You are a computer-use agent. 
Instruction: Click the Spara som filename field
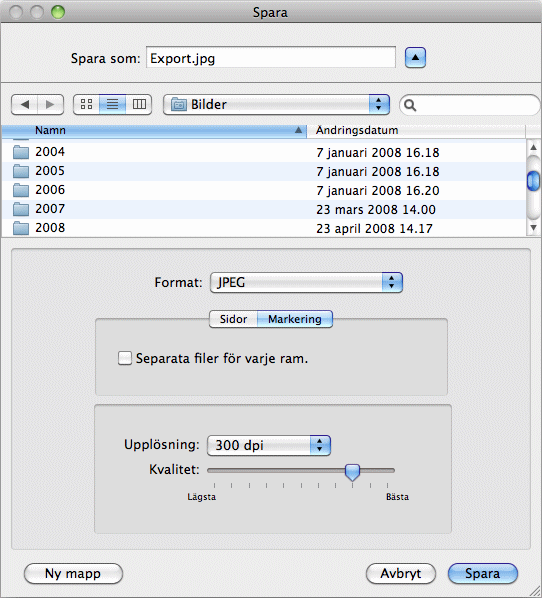tap(271, 58)
